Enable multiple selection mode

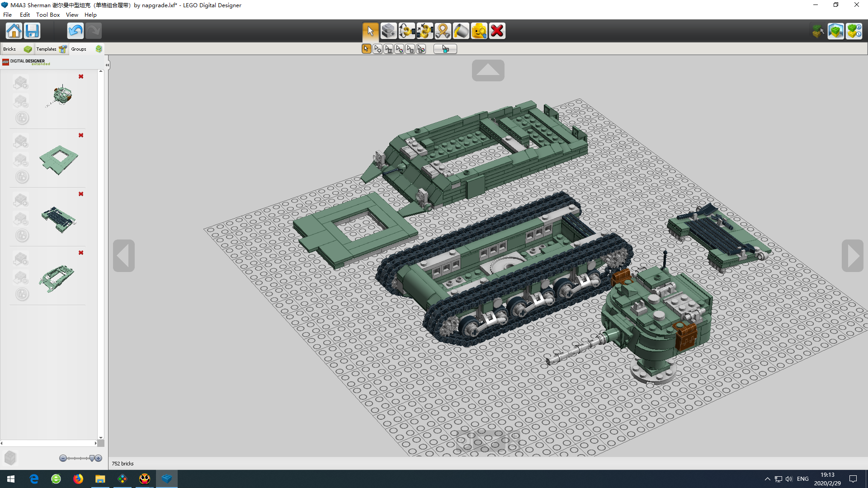[x=377, y=49]
